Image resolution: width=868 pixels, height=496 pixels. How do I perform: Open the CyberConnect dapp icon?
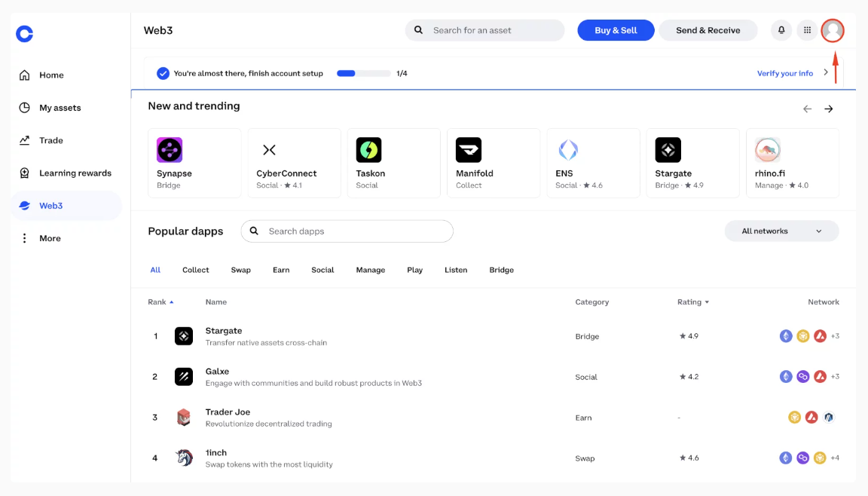pos(269,149)
